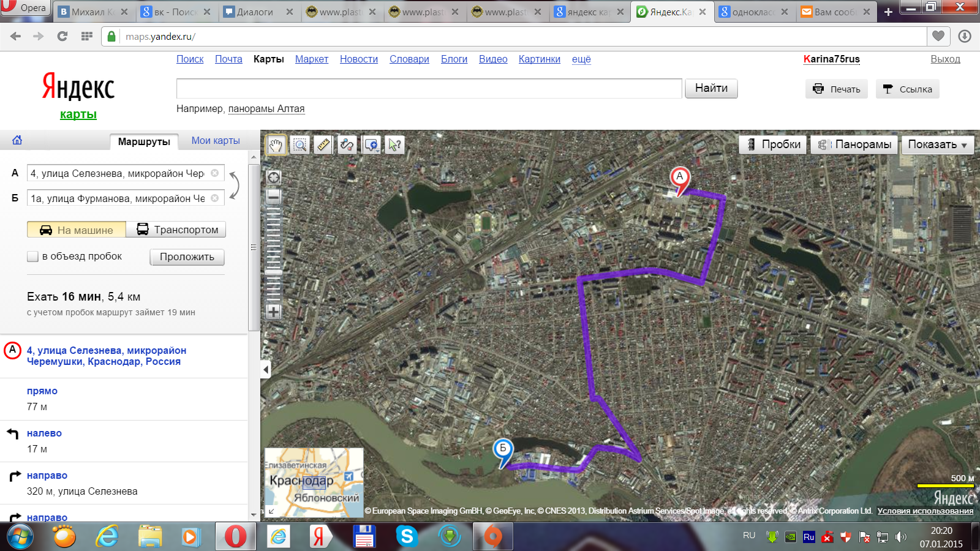Open a new browser tab
Viewport: 980px width, 551px height.
point(888,12)
